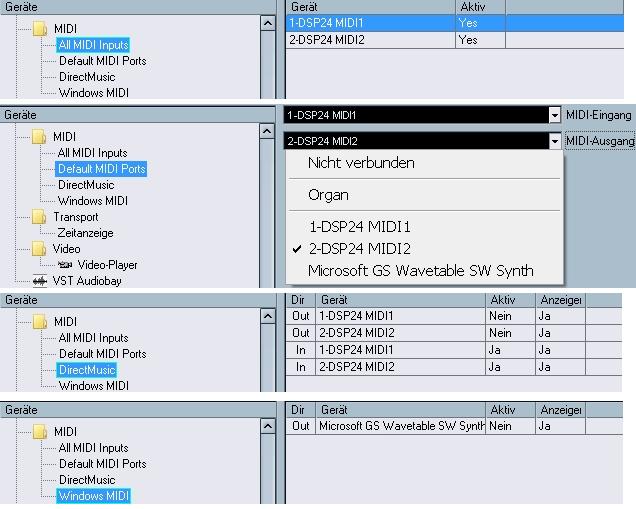This screenshot has width=636, height=509.
Task: Click the Transport folder icon
Action: coord(39,217)
